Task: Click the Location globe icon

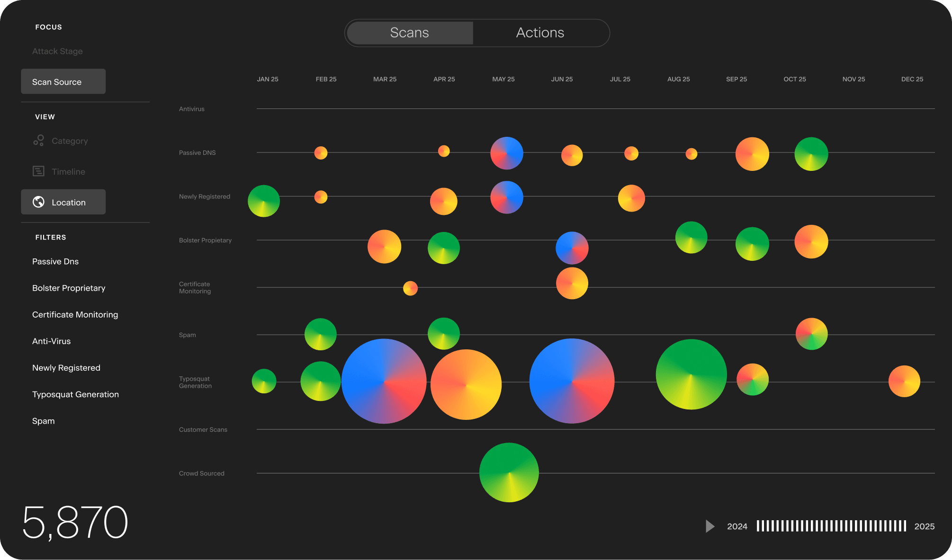Action: tap(38, 202)
